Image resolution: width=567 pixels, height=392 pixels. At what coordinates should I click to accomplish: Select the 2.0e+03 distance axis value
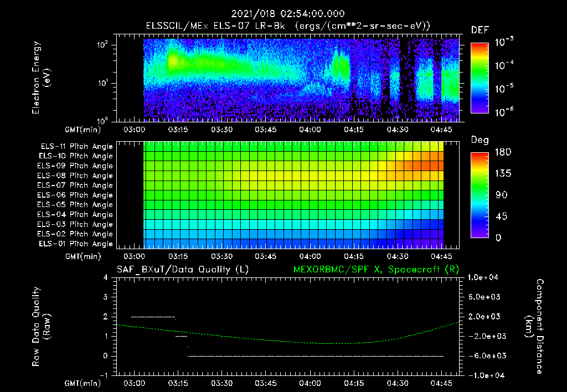click(485, 316)
